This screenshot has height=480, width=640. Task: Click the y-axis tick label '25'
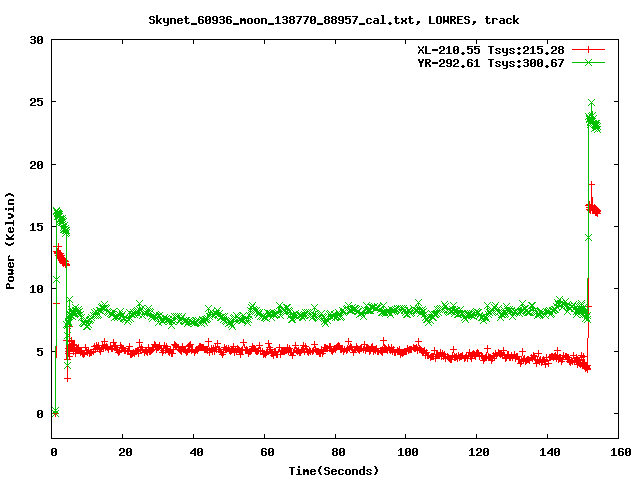(x=36, y=102)
